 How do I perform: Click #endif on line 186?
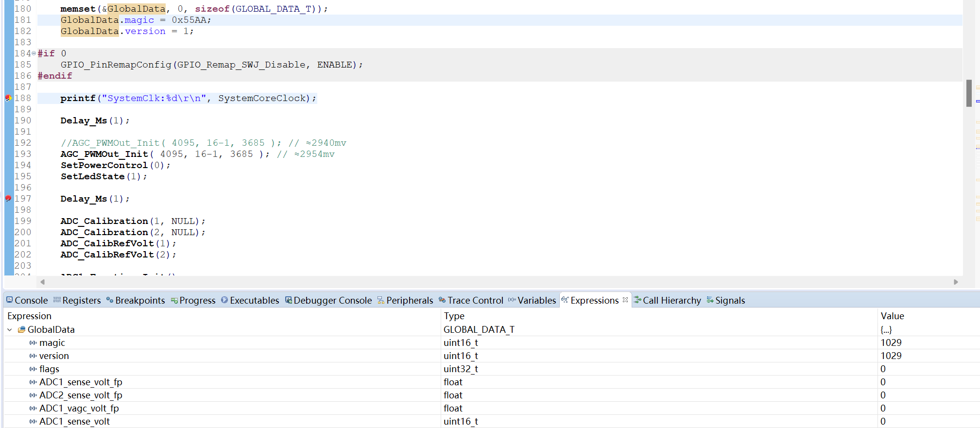click(x=55, y=76)
